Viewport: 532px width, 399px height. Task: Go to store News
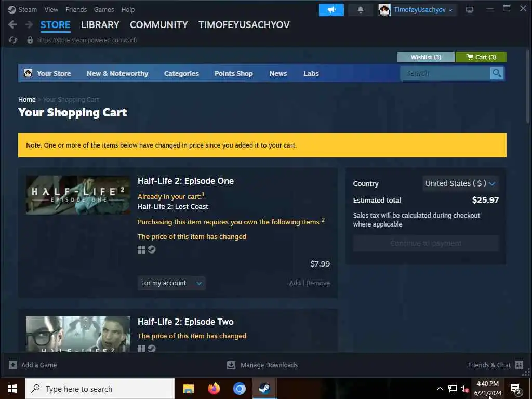tap(278, 73)
